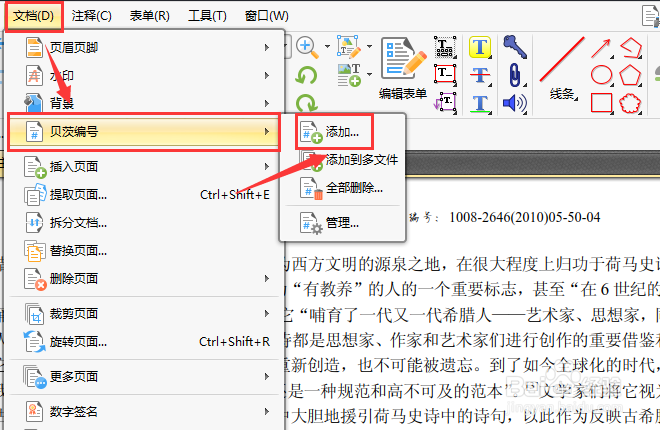Screen dimensions: 660x430
Task: Expand the 页眉页脚 submenu arrow
Action: (x=266, y=48)
